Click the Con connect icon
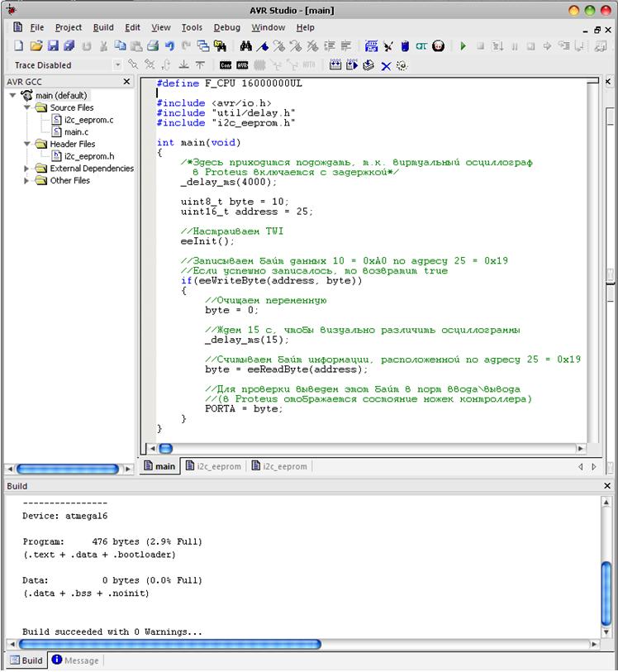The width and height of the screenshot is (618, 672). pos(226,65)
